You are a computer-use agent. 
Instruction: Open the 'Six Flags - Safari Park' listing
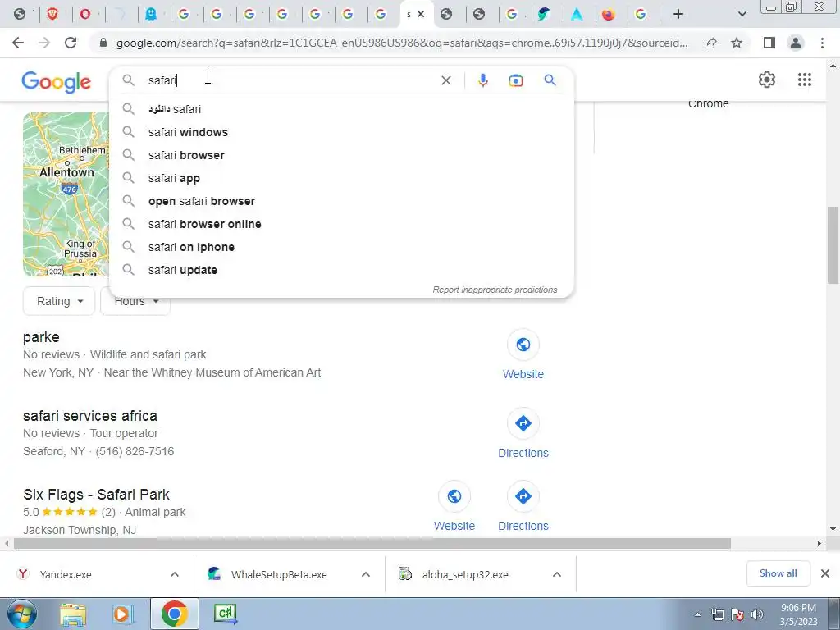click(x=97, y=495)
